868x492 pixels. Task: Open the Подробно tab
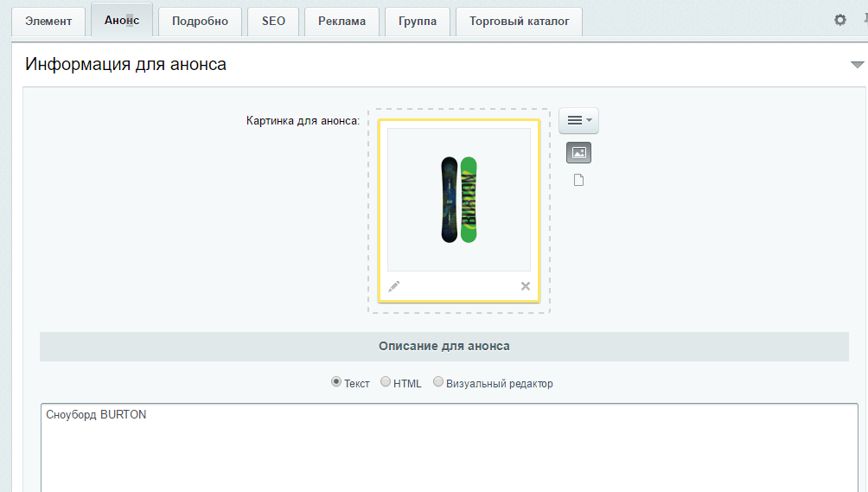coord(200,21)
